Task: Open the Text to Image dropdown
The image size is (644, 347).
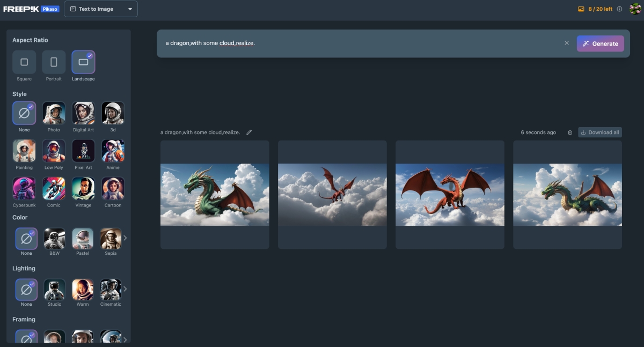Action: point(101,9)
